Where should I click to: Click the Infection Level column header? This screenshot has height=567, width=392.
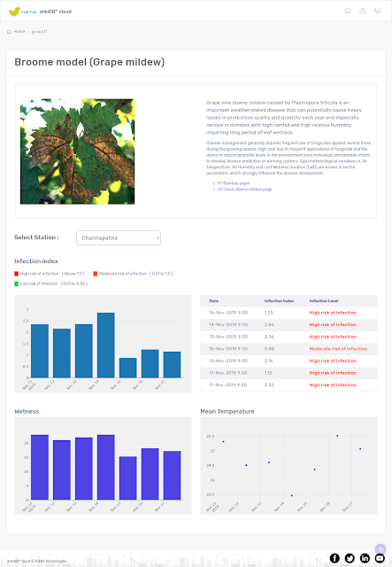click(324, 301)
